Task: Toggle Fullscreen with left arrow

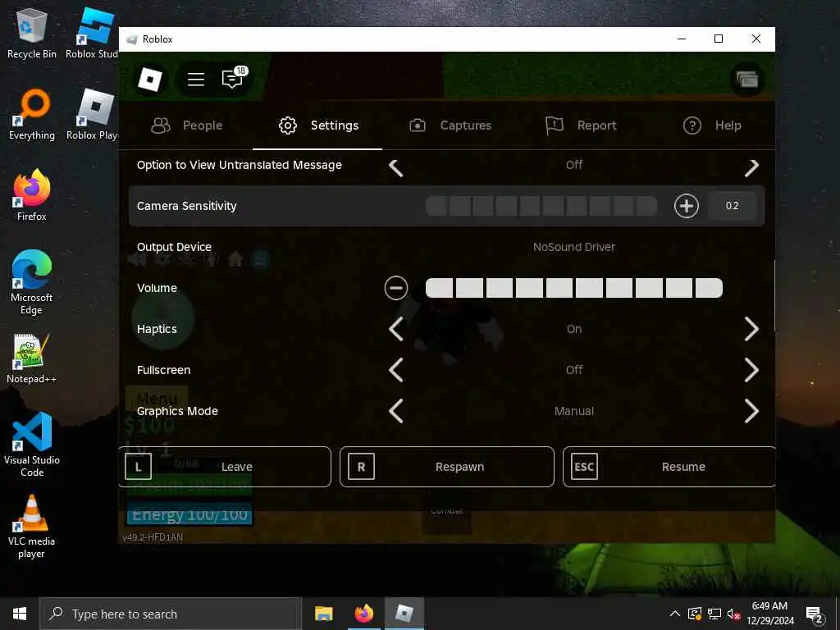Action: [396, 370]
